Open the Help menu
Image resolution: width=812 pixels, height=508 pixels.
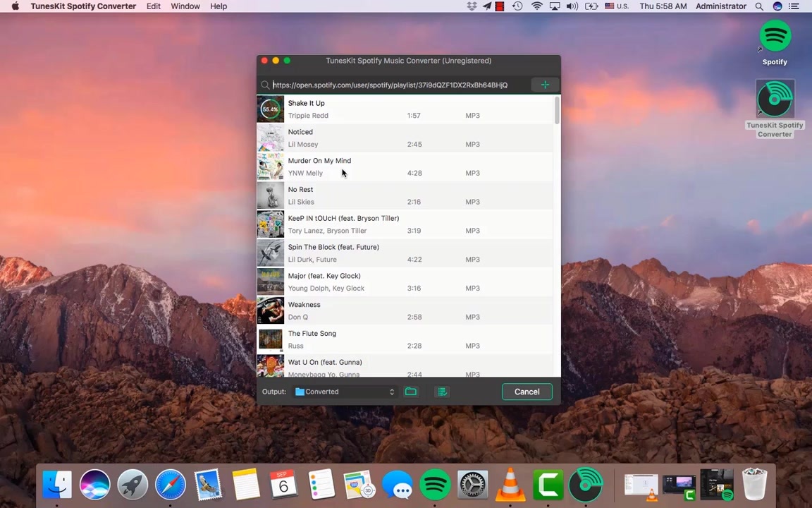coord(218,6)
